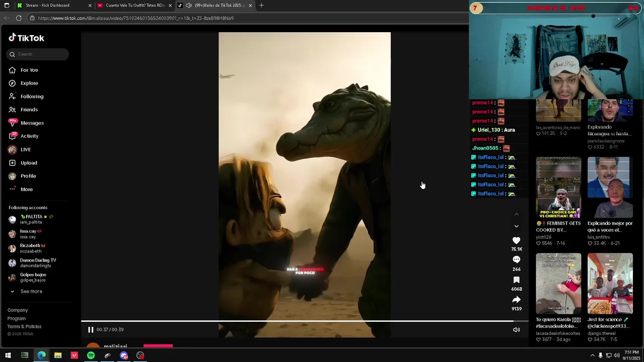
Task: Open the Windows Start menu
Action: tap(8, 355)
